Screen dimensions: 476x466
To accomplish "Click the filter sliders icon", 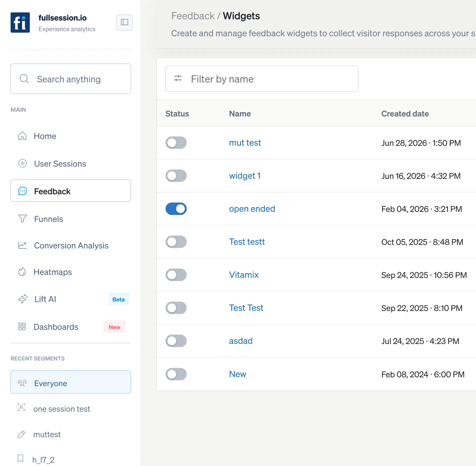I will click(178, 79).
